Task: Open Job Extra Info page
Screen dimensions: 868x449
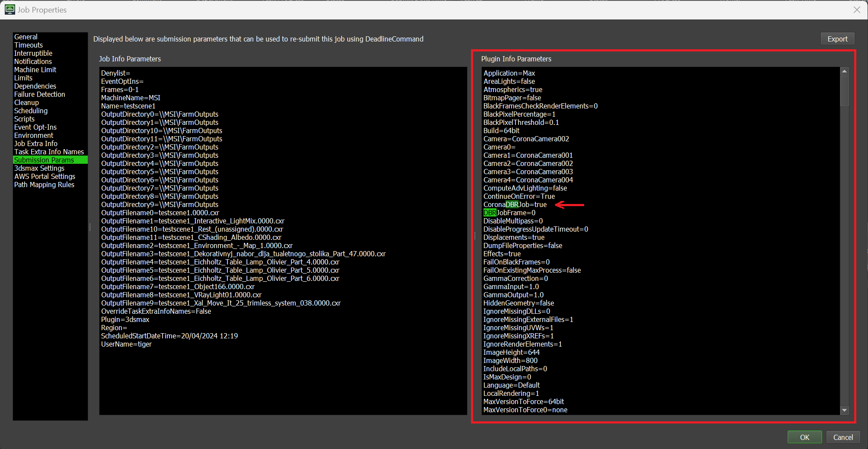Action: [x=36, y=143]
